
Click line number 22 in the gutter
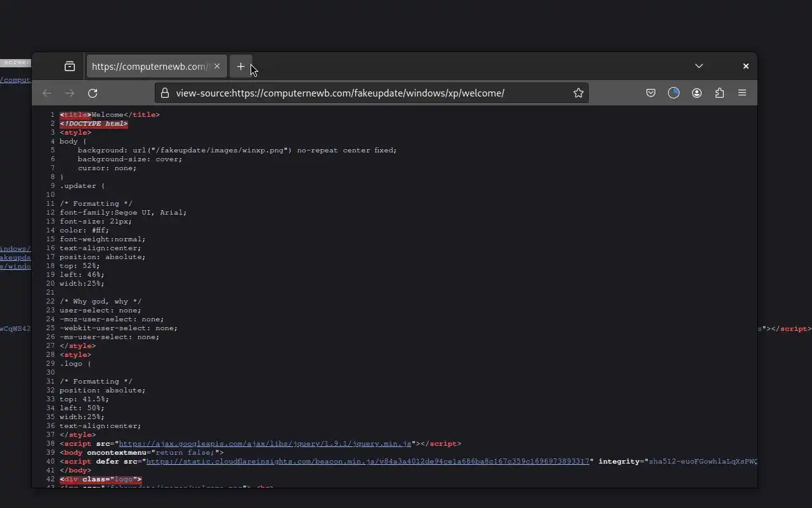point(50,302)
